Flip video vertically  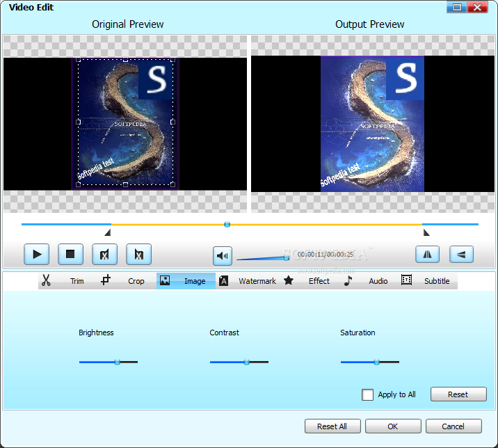pos(461,254)
